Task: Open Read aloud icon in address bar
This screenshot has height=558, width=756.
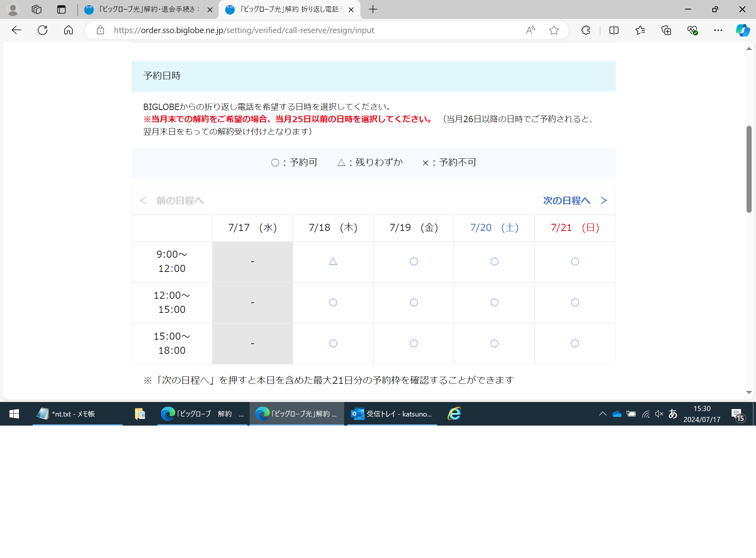Action: tap(530, 30)
